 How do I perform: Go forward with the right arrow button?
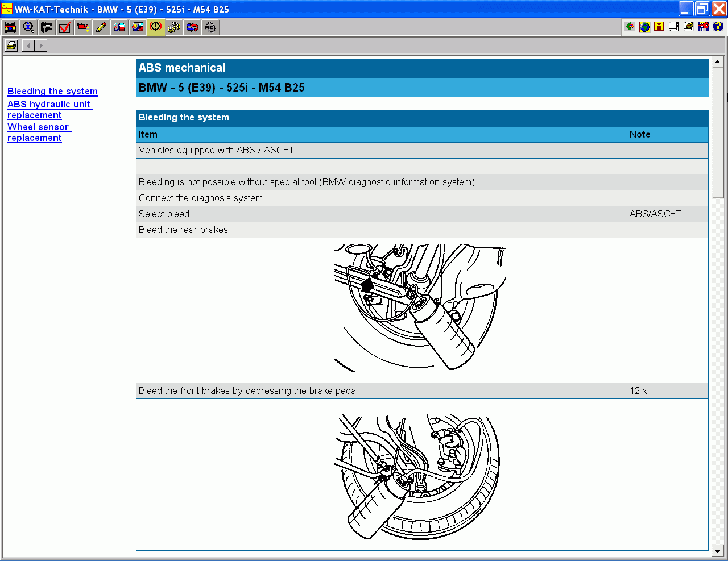41,45
